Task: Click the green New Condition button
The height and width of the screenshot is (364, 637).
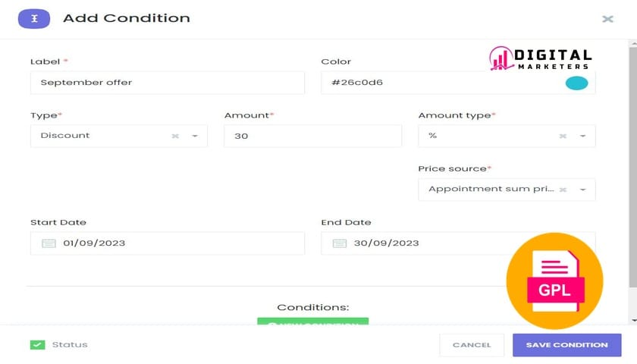Action: click(x=312, y=324)
